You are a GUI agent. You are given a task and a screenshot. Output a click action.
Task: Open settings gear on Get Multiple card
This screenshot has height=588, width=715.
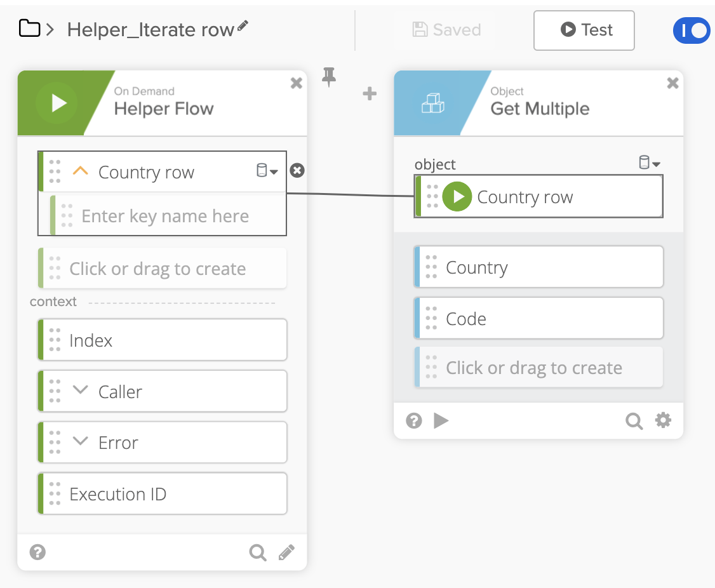663,420
